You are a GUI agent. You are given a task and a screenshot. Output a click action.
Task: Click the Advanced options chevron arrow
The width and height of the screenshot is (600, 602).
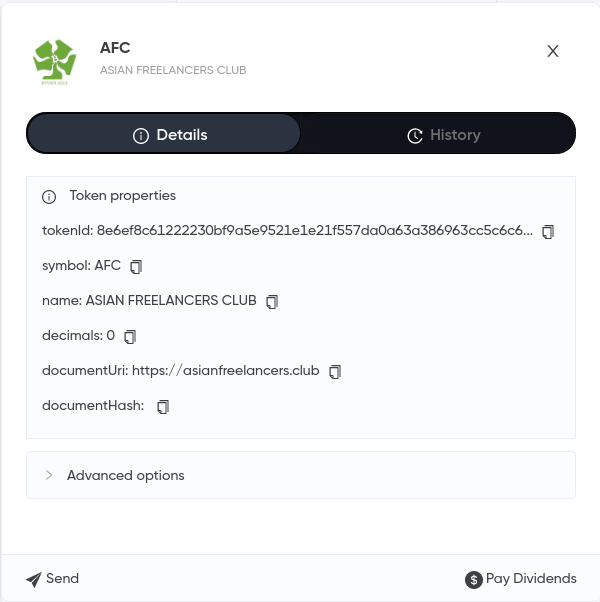pyautogui.click(x=49, y=475)
